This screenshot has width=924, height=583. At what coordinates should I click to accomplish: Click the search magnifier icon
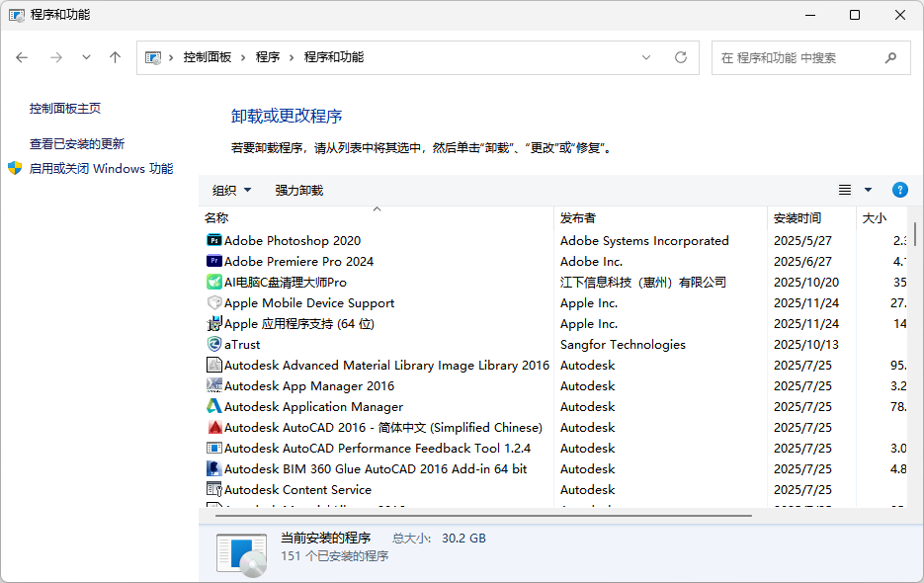[x=890, y=57]
